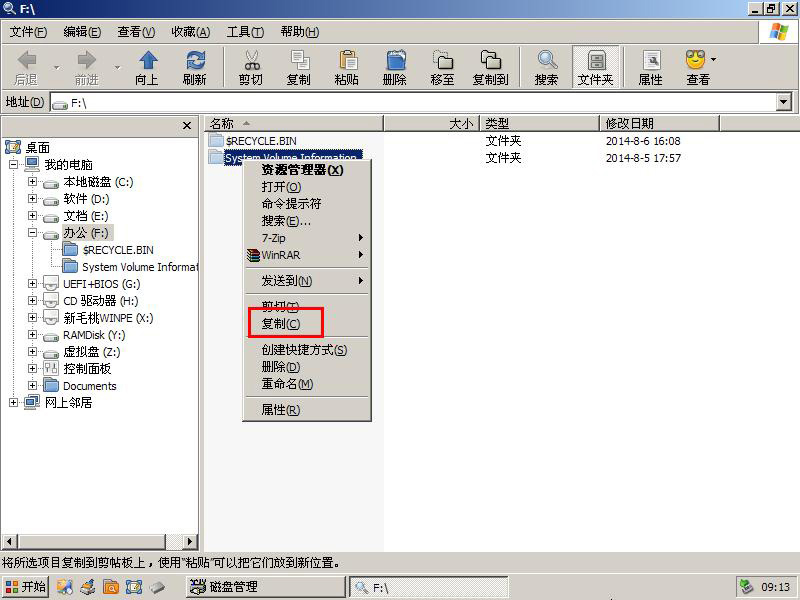Click the Paste (粘贴) clipboard icon
This screenshot has height=600, width=800.
[x=347, y=67]
